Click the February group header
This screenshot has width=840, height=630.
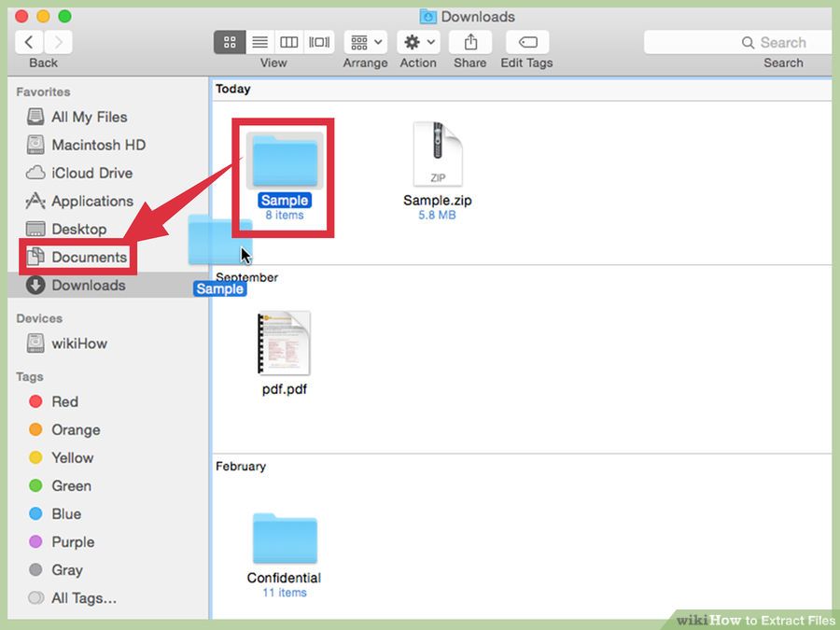[x=241, y=466]
